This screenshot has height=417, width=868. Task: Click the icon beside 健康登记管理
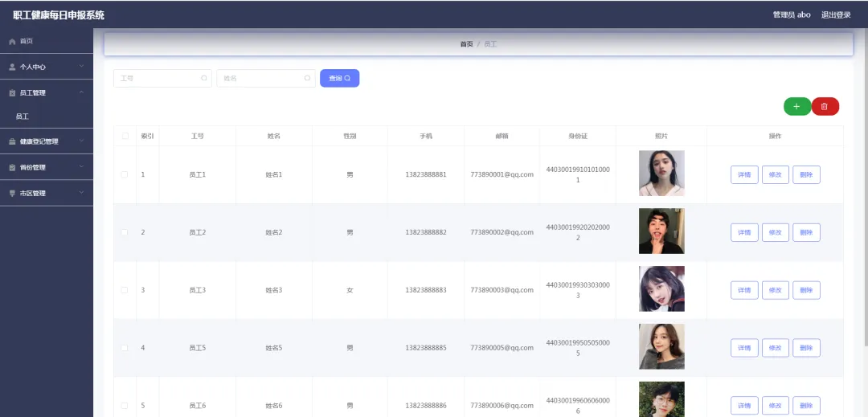coord(12,141)
